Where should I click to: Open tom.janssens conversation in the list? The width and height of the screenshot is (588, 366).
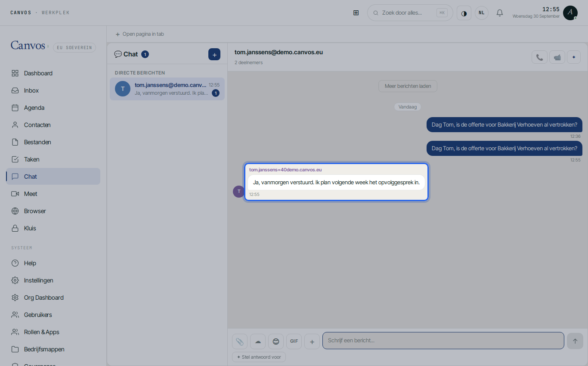point(167,89)
